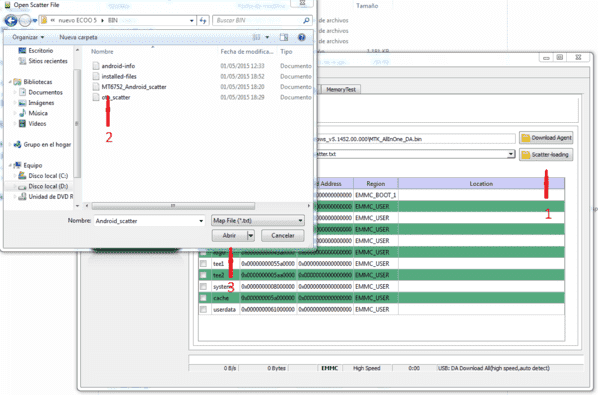Open Sitios recientes in the sidebar
Image resolution: width=598 pixels, height=395 pixels.
[x=48, y=61]
